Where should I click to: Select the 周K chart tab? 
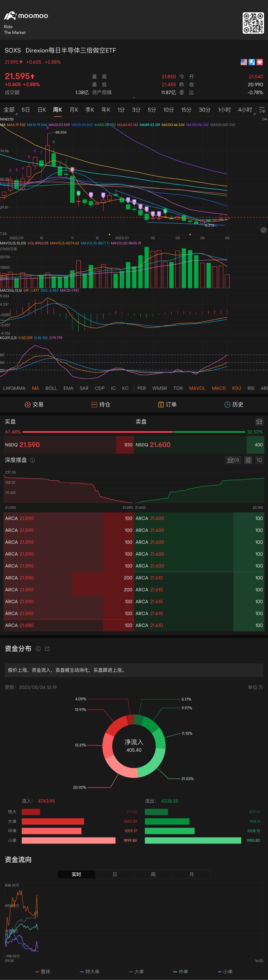point(58,109)
